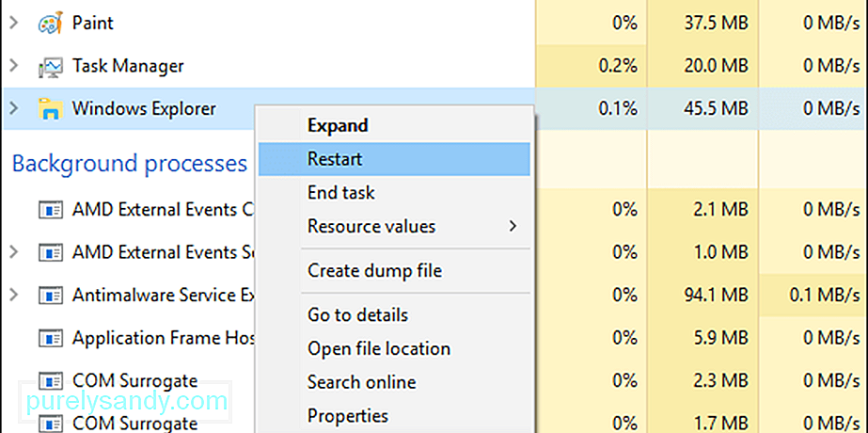Click Task Manager memory 20.0 MB
Viewport: 868px width, 433px height.
coord(716,66)
